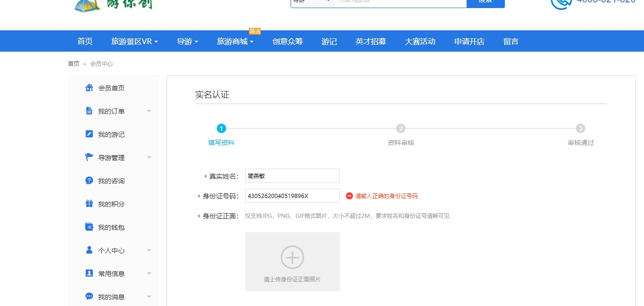The height and width of the screenshot is (306, 644).
Task: Click the document icon beside 我的订单
Action: [89, 111]
